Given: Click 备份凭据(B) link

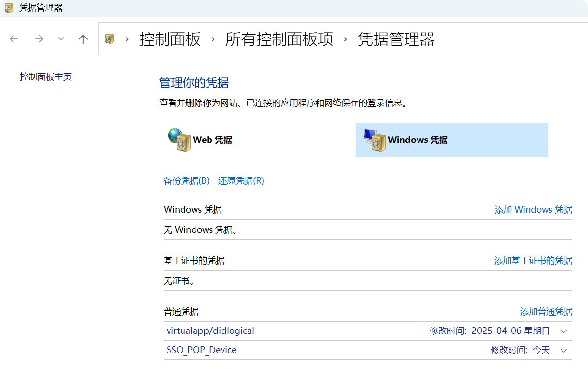Looking at the screenshot, I should (187, 181).
